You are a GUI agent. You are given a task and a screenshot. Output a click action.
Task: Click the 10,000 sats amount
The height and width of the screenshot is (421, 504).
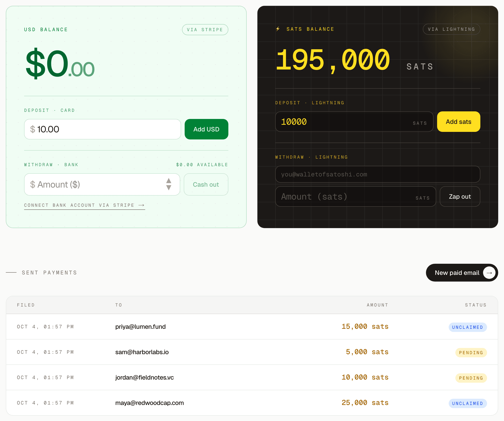tap(365, 377)
